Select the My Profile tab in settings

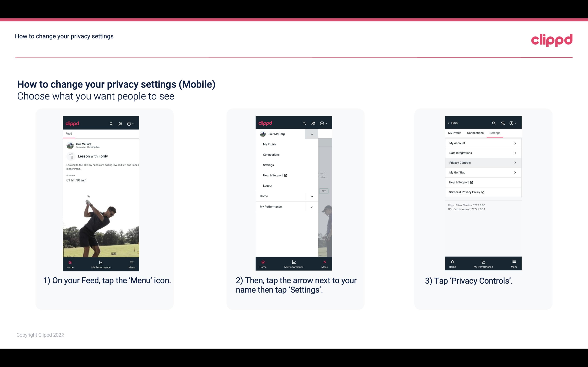point(455,133)
